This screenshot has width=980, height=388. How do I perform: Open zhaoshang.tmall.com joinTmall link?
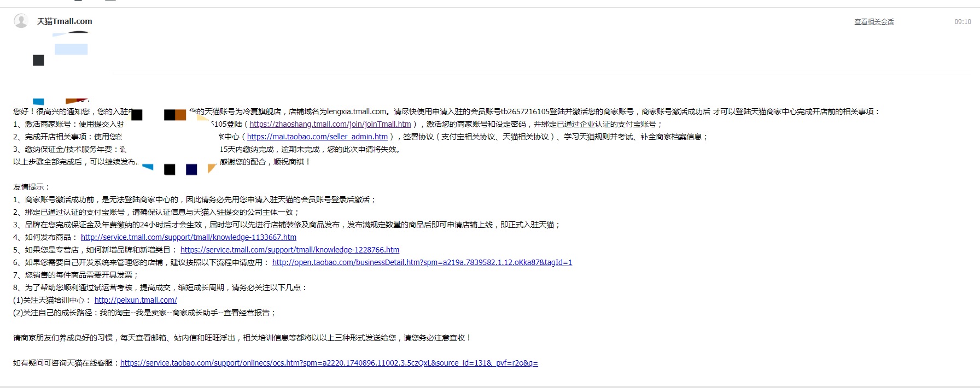click(330, 124)
